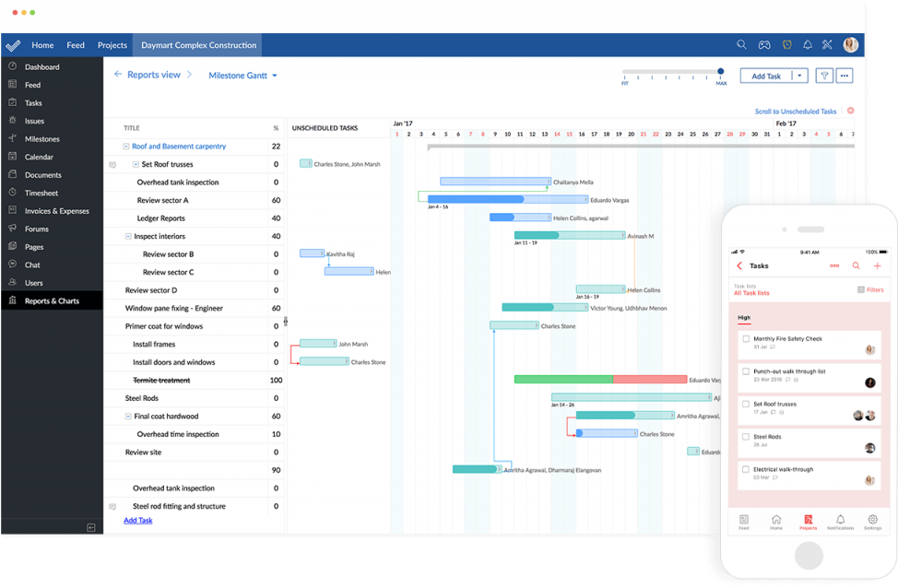This screenshot has width=898, height=588.
Task: Click Scroll to Unscheduled Tasks link
Action: tap(795, 111)
